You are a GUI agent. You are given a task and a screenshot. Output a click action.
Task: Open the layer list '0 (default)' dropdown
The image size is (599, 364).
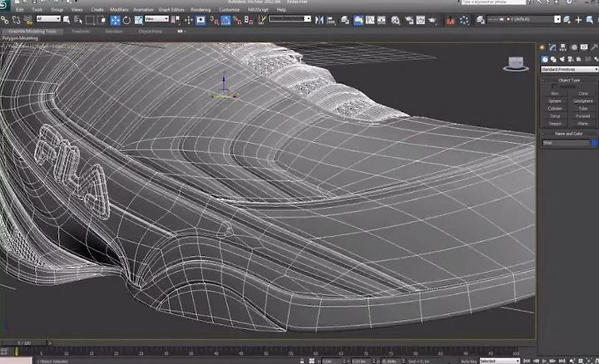tap(524, 19)
